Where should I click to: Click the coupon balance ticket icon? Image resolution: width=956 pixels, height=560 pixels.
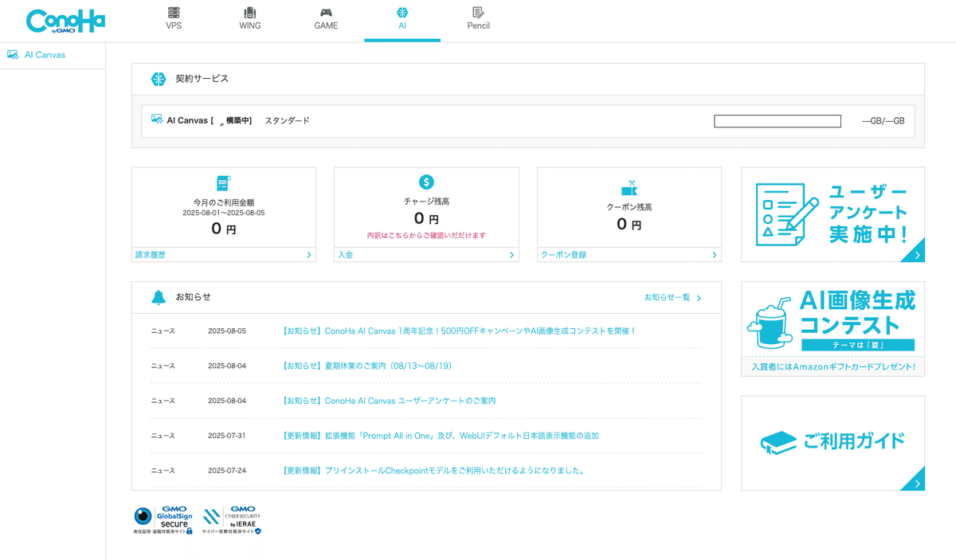[629, 188]
